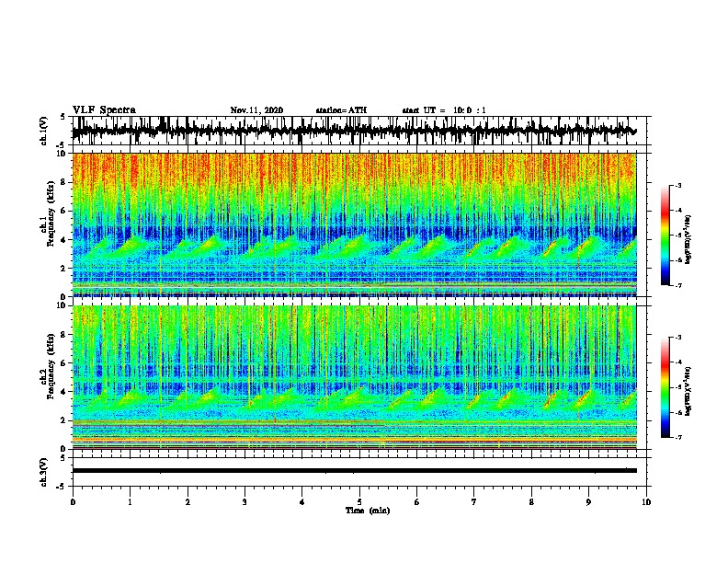Click time axis tick label "6"

click(417, 502)
